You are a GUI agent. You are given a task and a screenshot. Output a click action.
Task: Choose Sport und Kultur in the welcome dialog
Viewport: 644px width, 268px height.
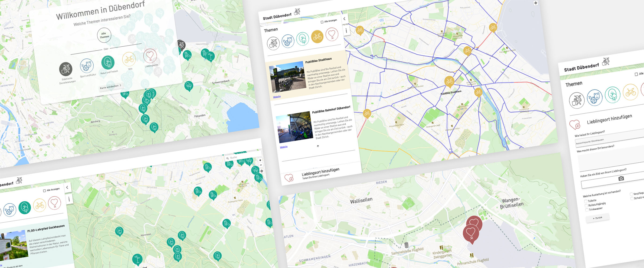pyautogui.click(x=87, y=66)
